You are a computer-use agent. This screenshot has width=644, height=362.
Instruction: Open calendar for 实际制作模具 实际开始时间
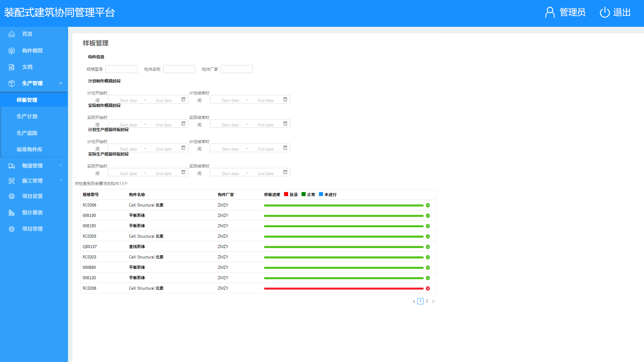pos(183,124)
